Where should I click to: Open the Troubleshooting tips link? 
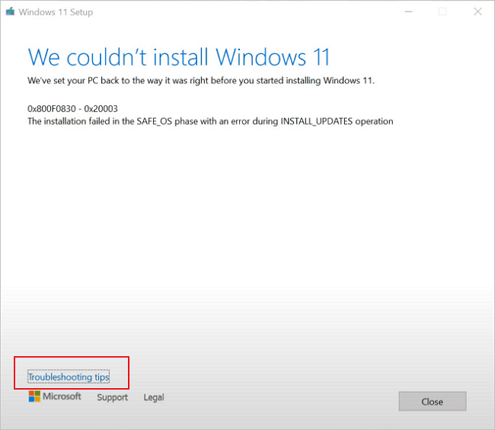pyautogui.click(x=69, y=377)
